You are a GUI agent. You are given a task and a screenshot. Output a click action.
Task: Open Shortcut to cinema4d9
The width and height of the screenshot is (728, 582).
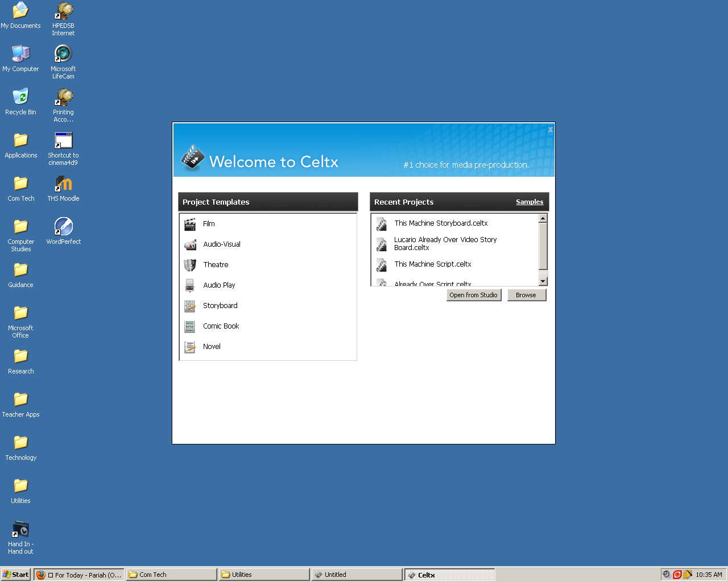click(63, 140)
